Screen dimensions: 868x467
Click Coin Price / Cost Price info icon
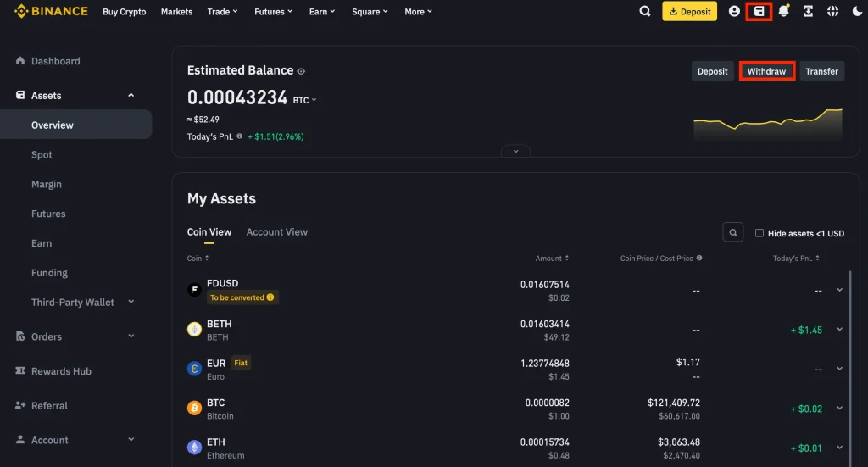pyautogui.click(x=699, y=258)
